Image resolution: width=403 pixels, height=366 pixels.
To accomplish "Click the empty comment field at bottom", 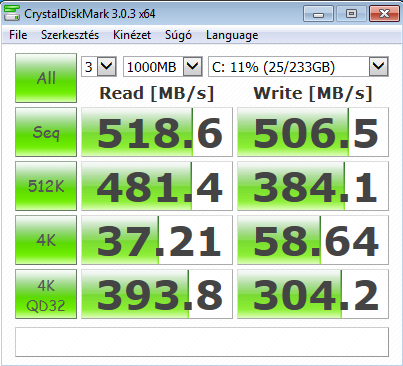I will [202, 342].
